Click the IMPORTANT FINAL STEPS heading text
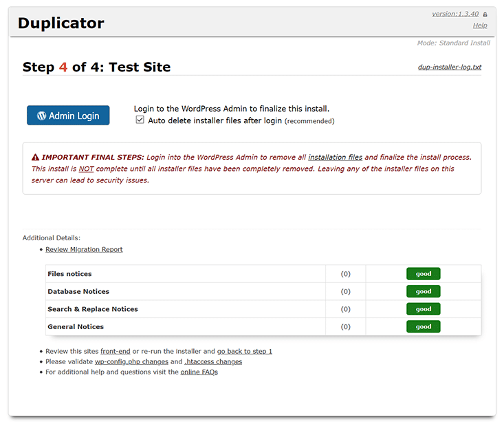The height and width of the screenshot is (424, 504). pos(93,157)
